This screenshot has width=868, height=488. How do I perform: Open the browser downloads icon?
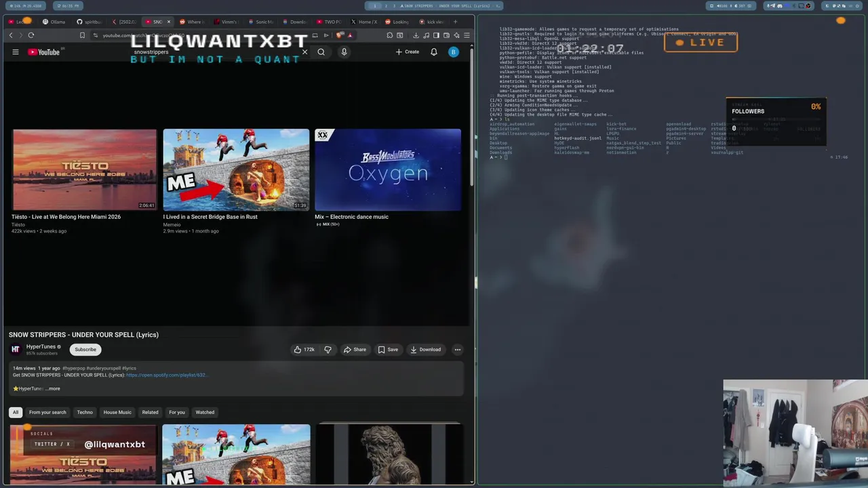[x=416, y=35]
